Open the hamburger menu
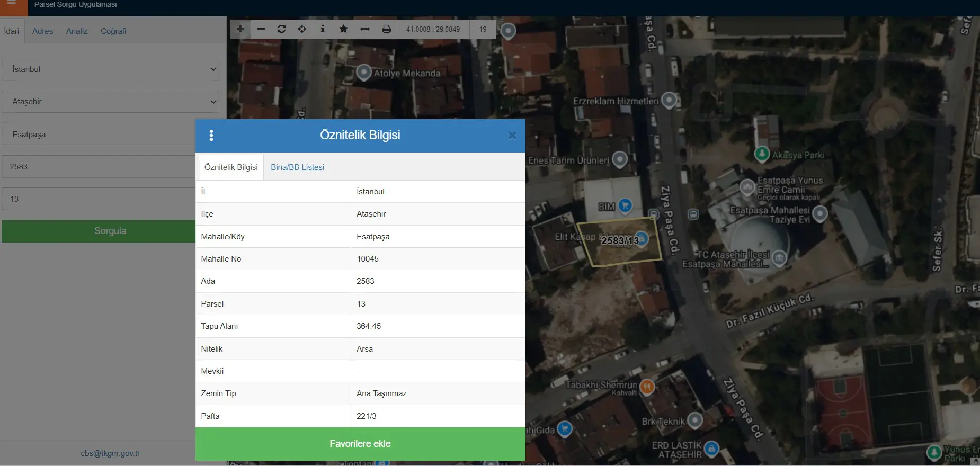The height and width of the screenshot is (466, 980). click(12, 4)
